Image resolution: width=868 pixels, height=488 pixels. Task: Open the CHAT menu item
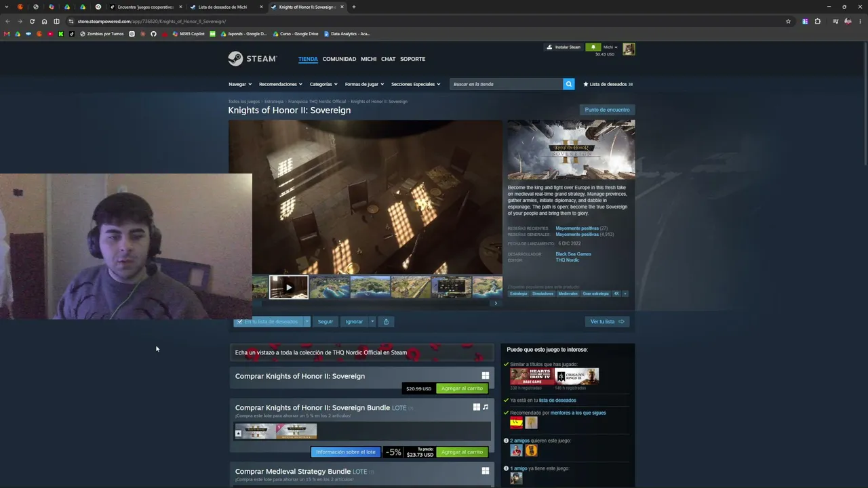pos(388,59)
